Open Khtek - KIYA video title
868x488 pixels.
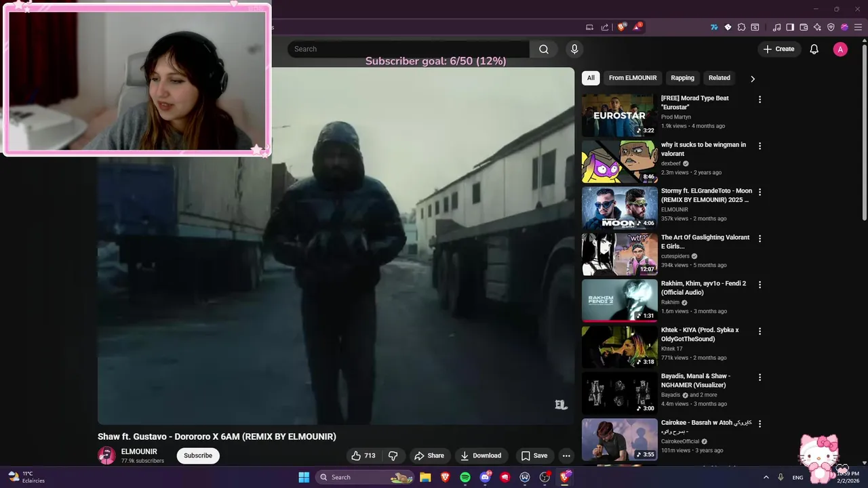click(700, 334)
